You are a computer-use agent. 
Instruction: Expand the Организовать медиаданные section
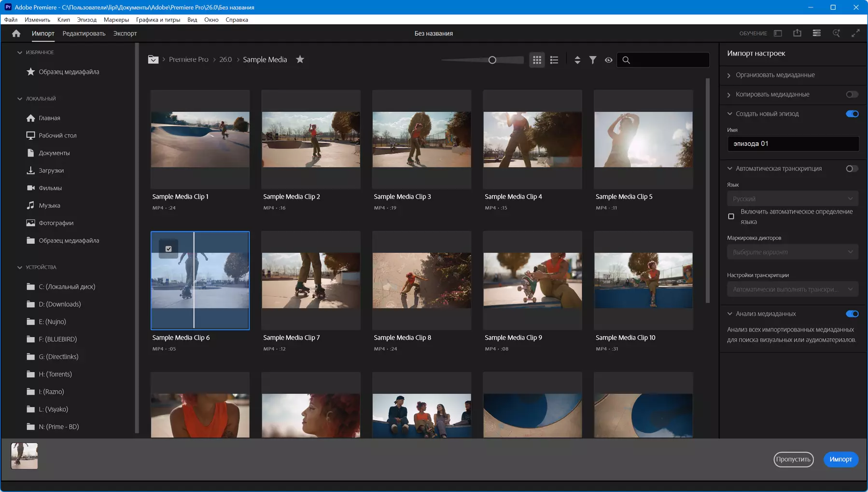(729, 75)
